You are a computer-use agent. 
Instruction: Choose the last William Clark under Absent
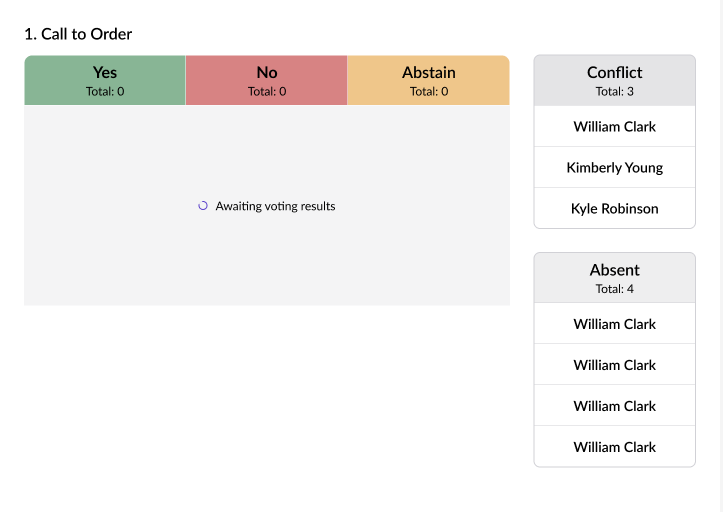(614, 447)
